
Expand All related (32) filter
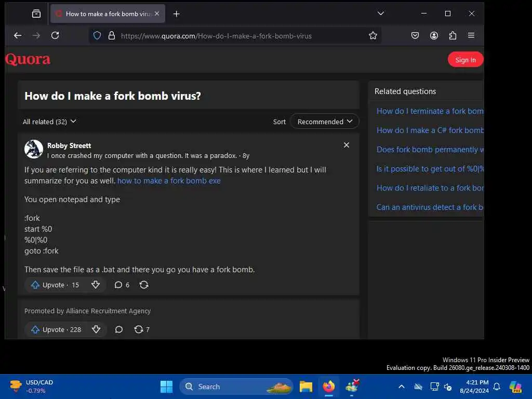[x=49, y=122]
